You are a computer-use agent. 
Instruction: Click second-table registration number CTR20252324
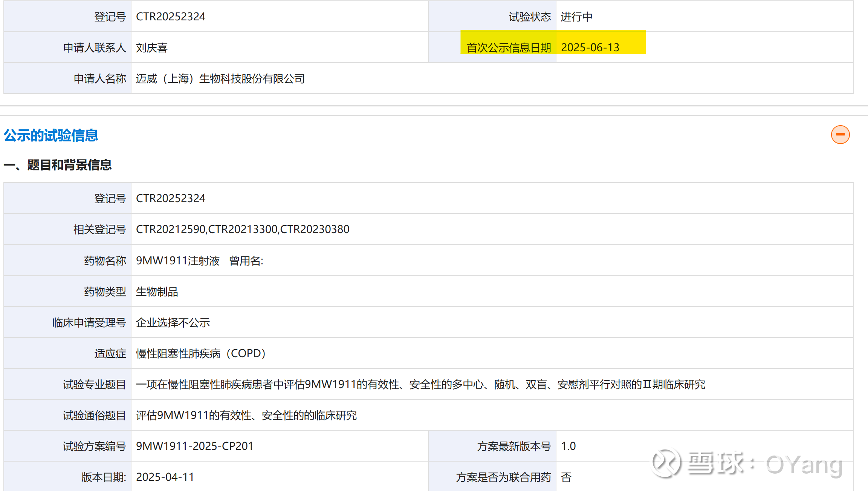pyautogui.click(x=171, y=198)
